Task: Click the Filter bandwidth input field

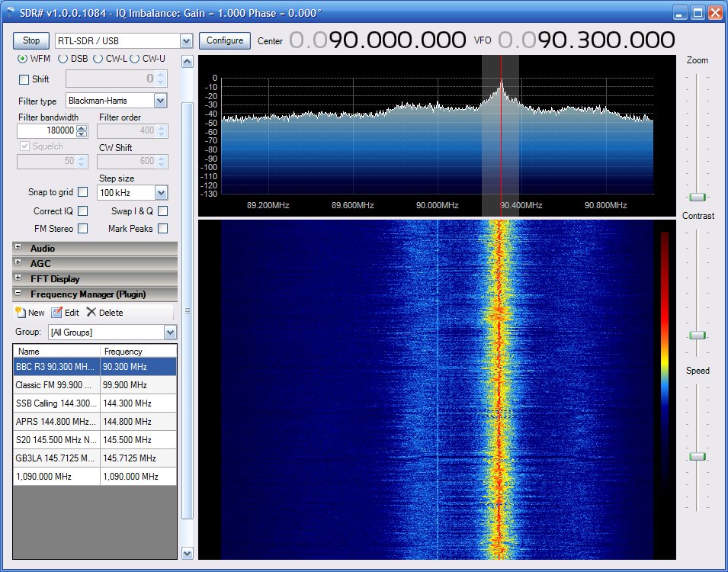Action: coord(46,131)
